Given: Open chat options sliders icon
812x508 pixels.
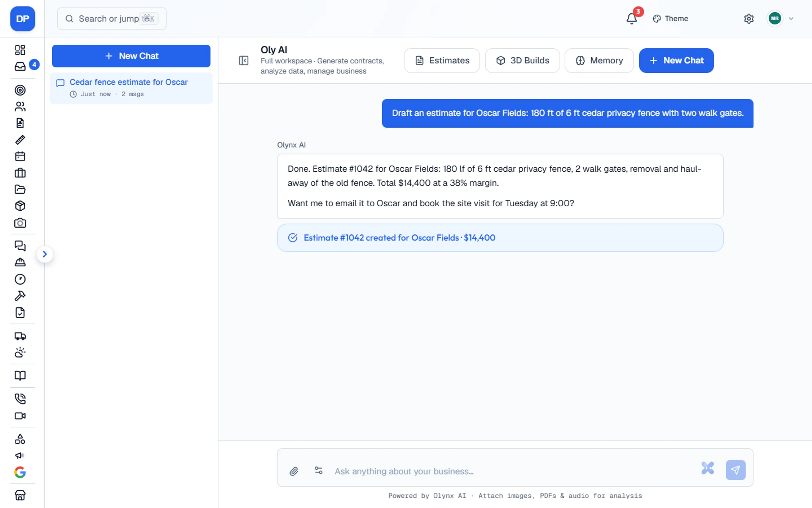Looking at the screenshot, I should coord(318,470).
